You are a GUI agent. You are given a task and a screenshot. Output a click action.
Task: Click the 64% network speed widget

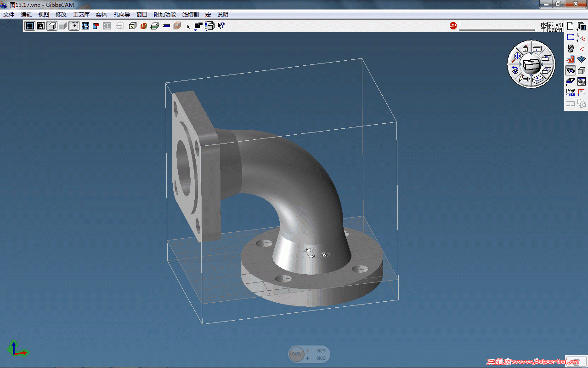[309, 354]
